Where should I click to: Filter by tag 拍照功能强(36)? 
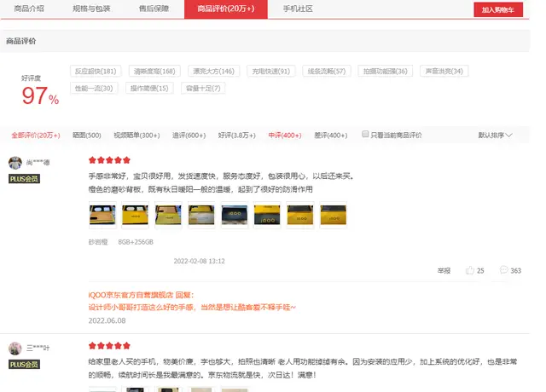pos(385,71)
